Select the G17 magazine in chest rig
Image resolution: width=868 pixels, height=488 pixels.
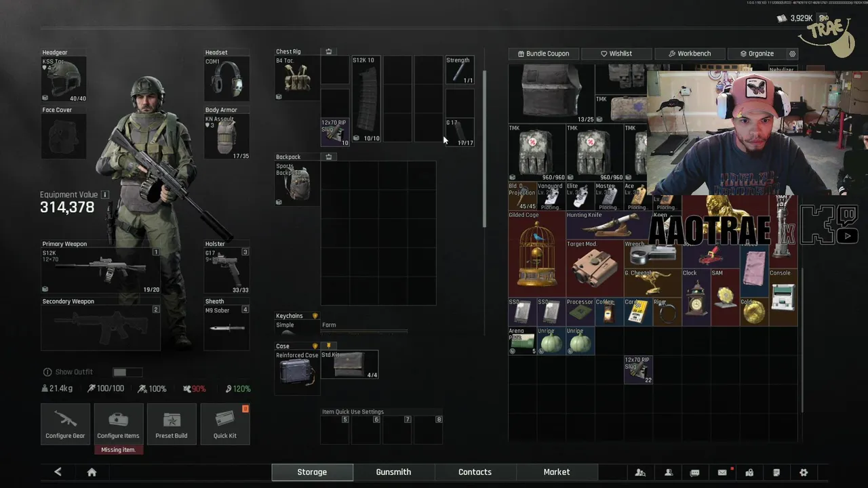tap(460, 132)
